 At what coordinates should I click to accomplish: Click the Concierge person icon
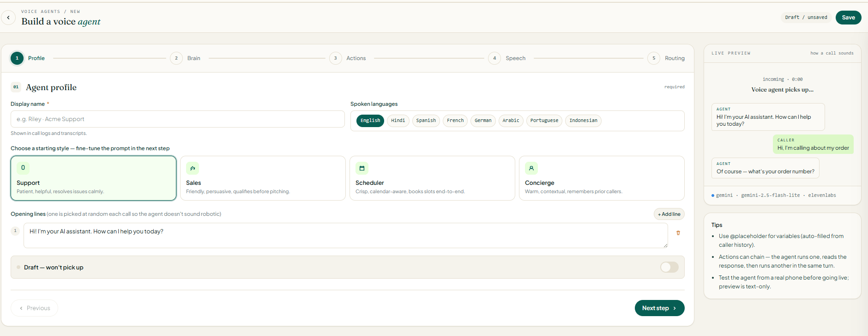point(531,168)
